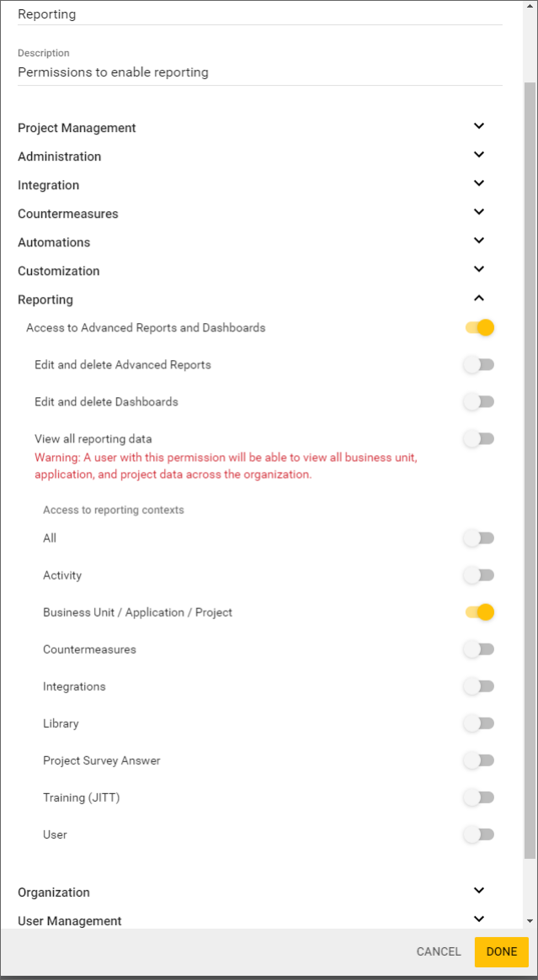Turn on the Integrations reporting context
Viewport: 538px width, 980px height.
click(478, 686)
